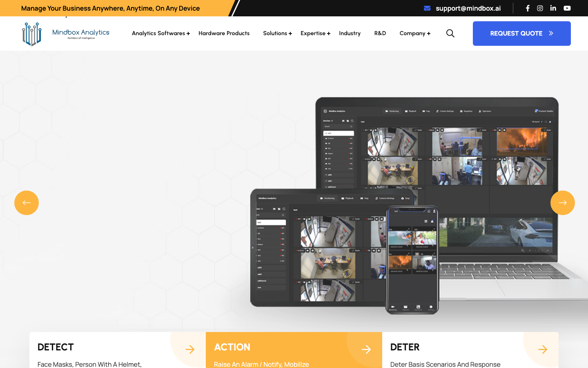Open the DETECT card heading
This screenshot has width=588, height=368.
[x=56, y=347]
